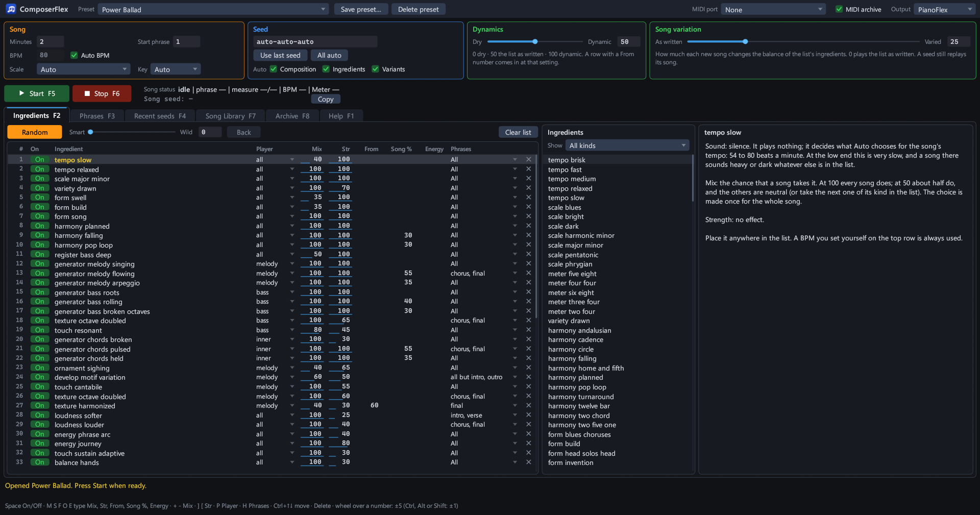Adjust the Dynamics Dry-Dynamic slider handle

point(535,41)
